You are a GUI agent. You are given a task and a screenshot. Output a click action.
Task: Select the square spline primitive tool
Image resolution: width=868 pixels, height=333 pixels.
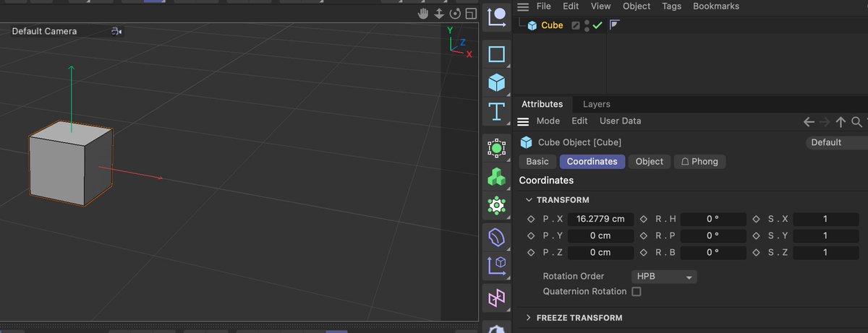click(496, 55)
